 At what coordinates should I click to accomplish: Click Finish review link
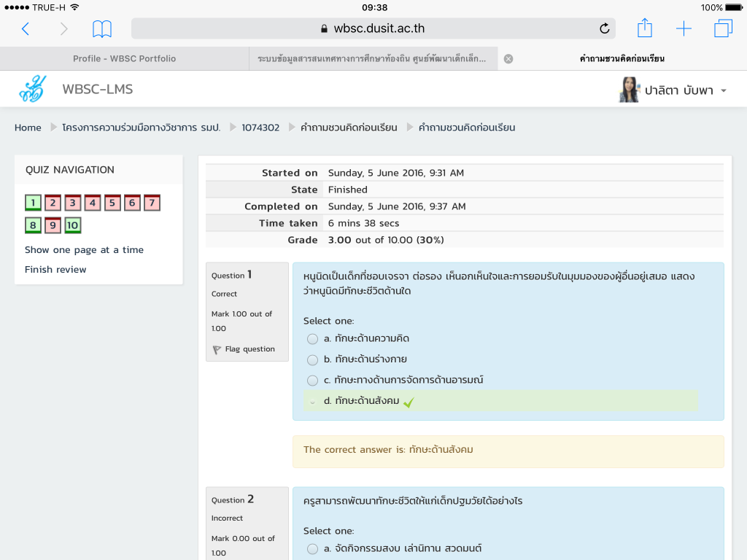click(55, 270)
